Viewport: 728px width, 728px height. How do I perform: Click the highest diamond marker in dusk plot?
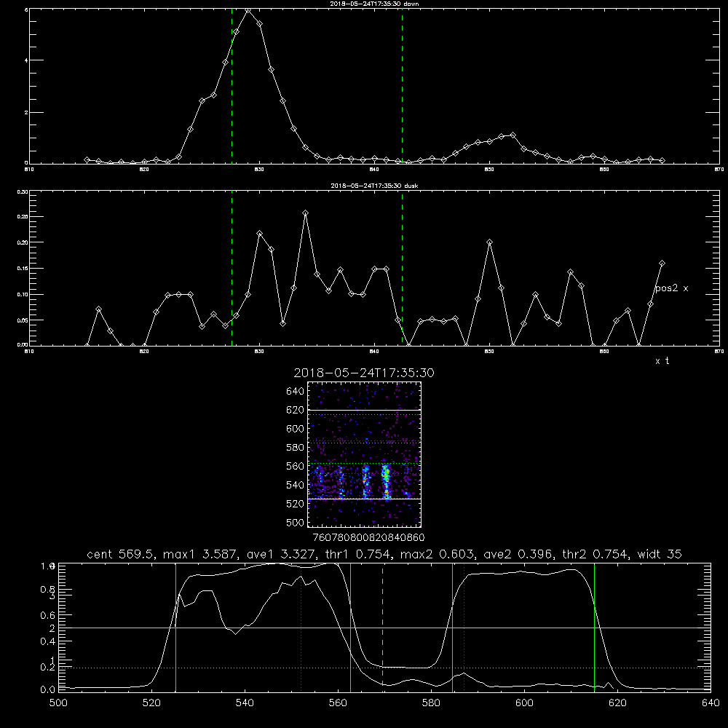[306, 213]
